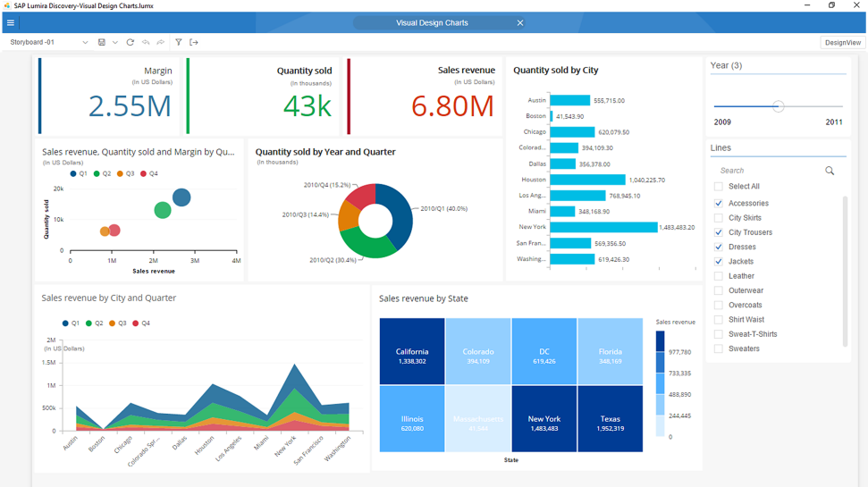Select the Visual Design Charts tab
Image resolution: width=868 pixels, height=487 pixels.
432,23
